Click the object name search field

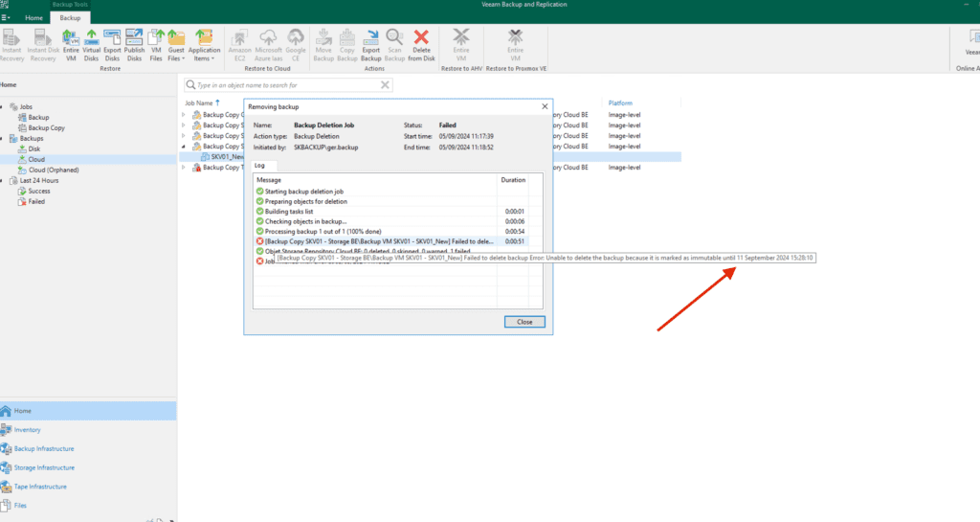[x=287, y=84]
